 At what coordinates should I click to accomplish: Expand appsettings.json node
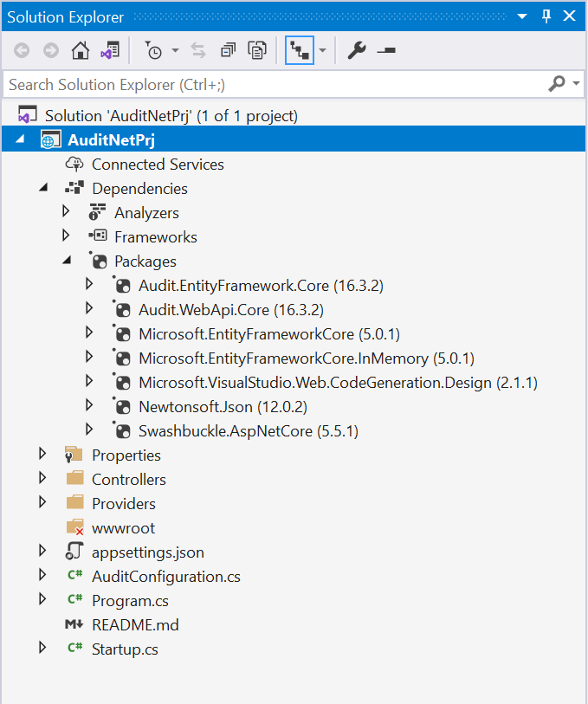tap(42, 551)
